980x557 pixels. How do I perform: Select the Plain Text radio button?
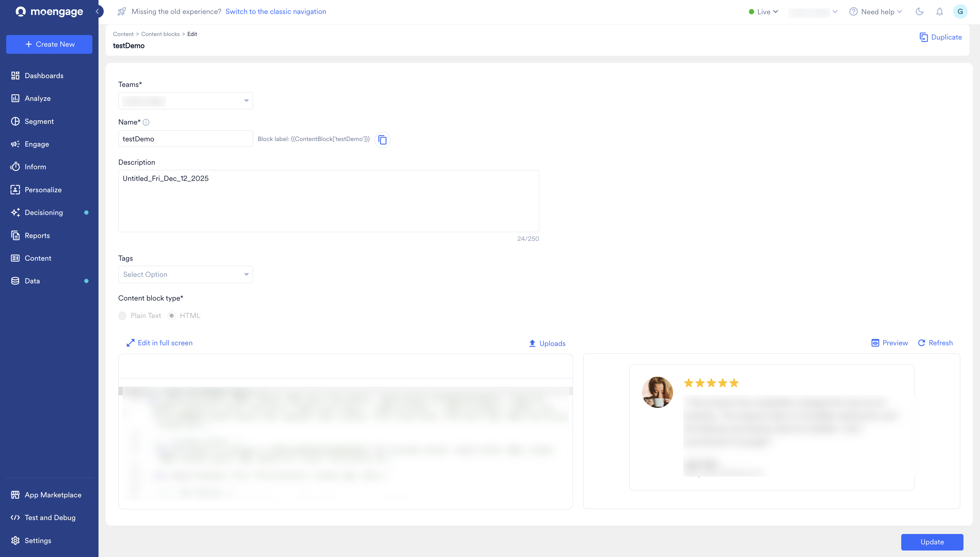[122, 315]
